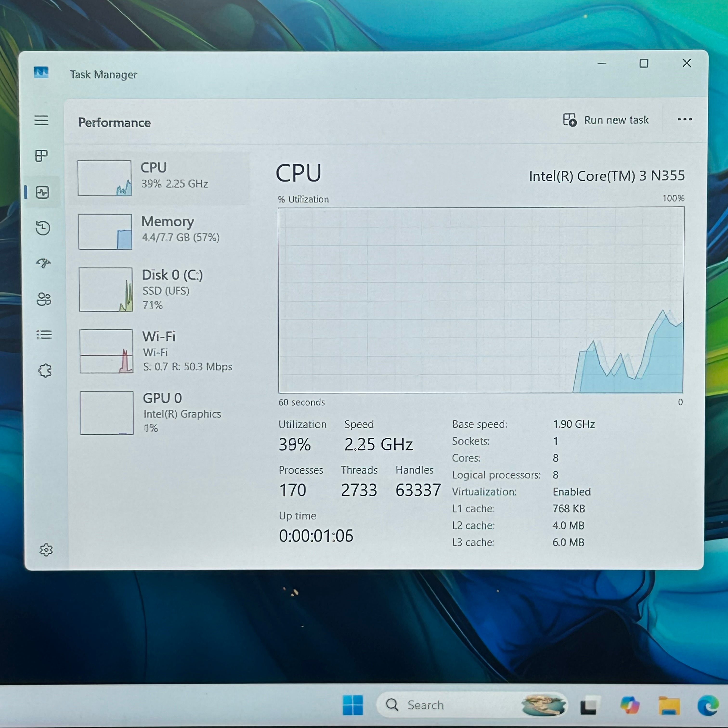Minimize the Task Manager window
The height and width of the screenshot is (728, 728).
pyautogui.click(x=602, y=63)
